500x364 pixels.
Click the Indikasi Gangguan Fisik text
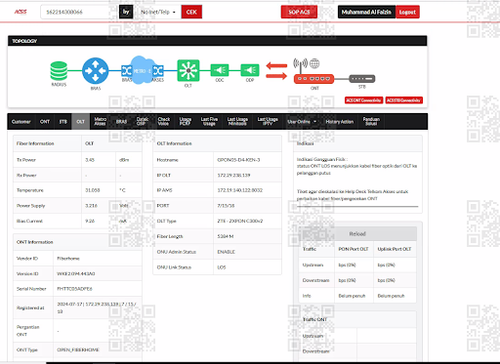322,159
